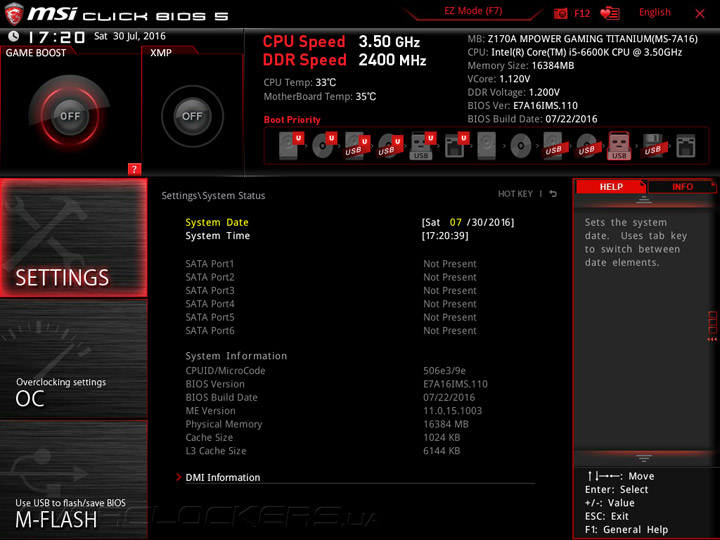Select the UEFI USB hard disk boot device
The image size is (720, 540).
(x=357, y=146)
